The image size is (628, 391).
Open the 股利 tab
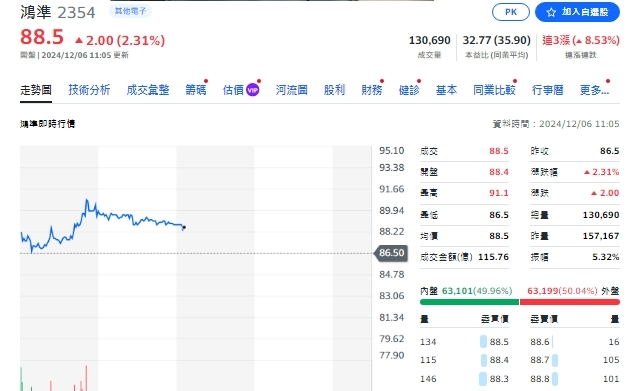[334, 90]
